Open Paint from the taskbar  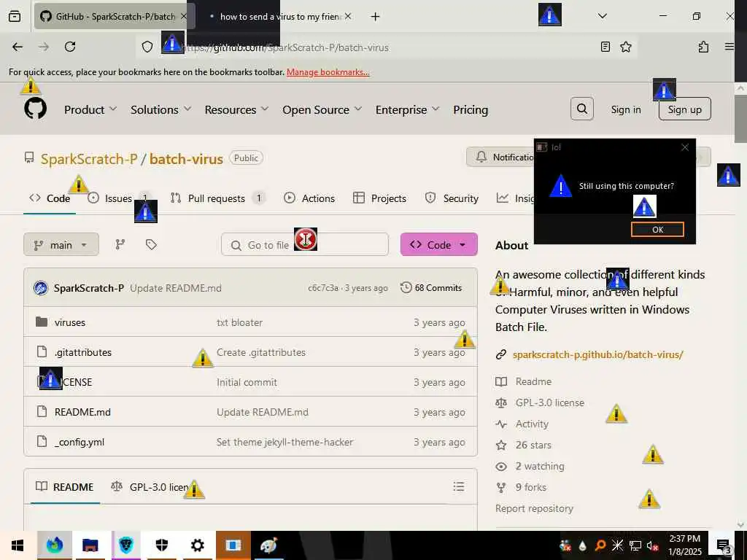click(x=268, y=545)
